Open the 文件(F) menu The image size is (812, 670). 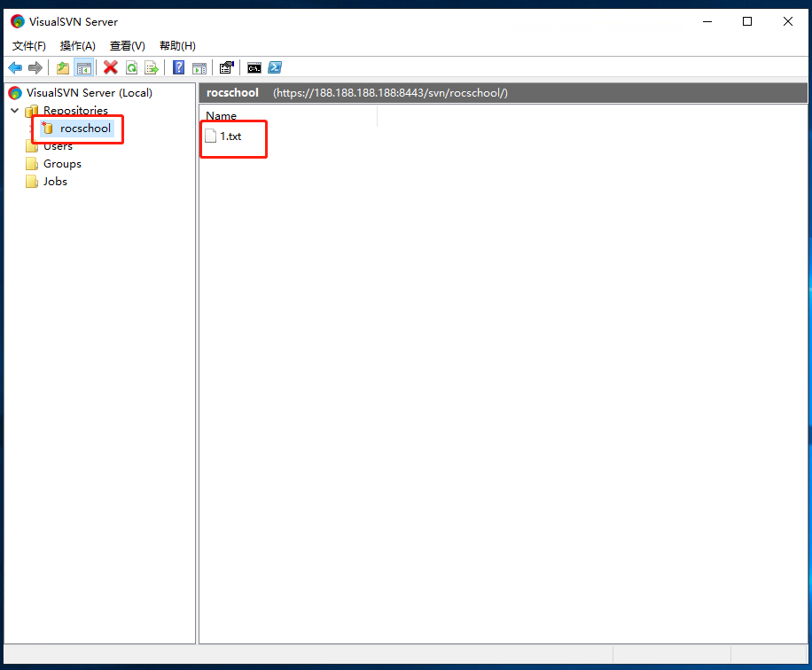point(29,45)
